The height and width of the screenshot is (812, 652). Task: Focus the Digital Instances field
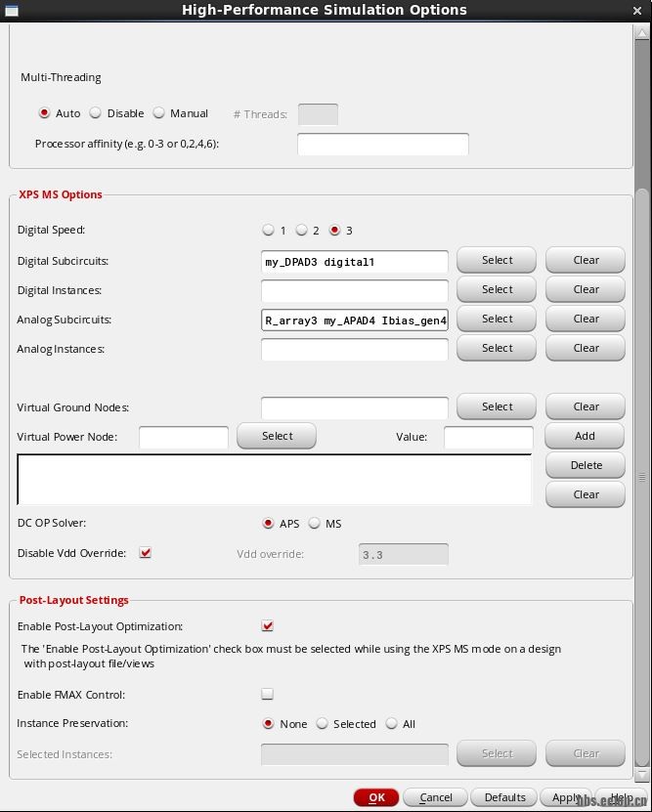355,291
